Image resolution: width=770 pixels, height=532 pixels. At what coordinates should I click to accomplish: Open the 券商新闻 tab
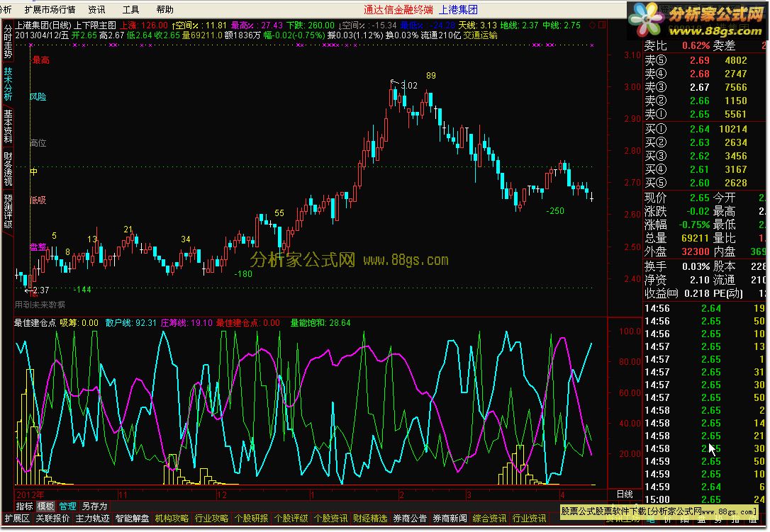tap(450, 519)
